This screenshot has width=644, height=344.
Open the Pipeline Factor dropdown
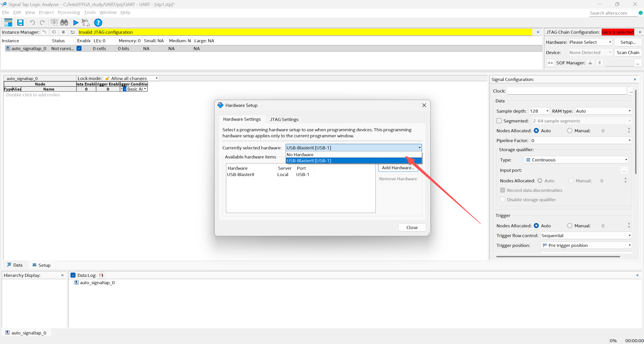(581, 140)
